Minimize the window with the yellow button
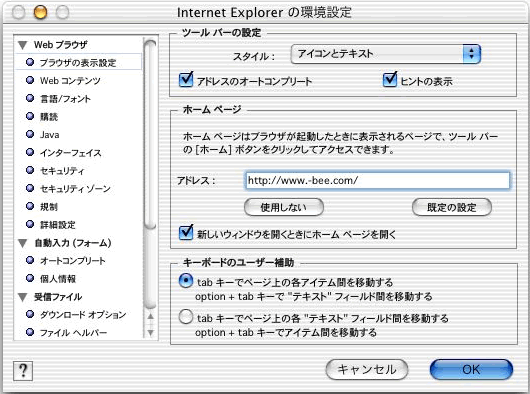The height and width of the screenshot is (394, 530). pos(40,13)
